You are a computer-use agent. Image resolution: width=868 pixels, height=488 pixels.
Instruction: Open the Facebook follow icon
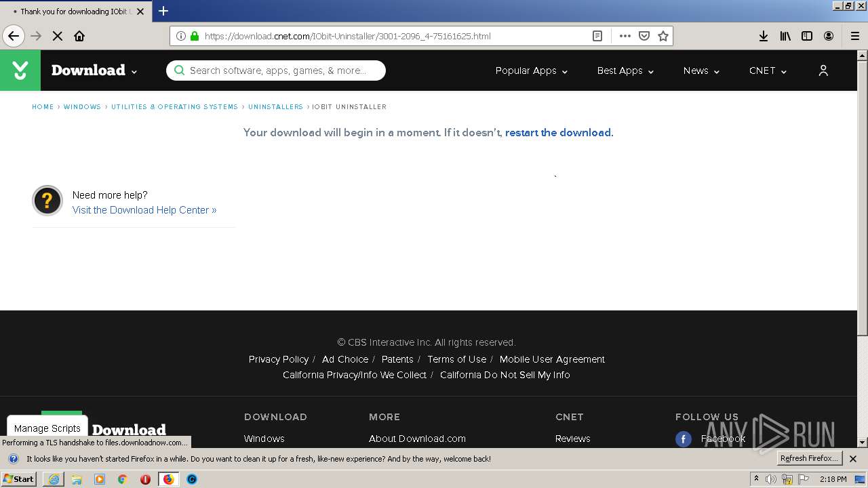(x=684, y=439)
